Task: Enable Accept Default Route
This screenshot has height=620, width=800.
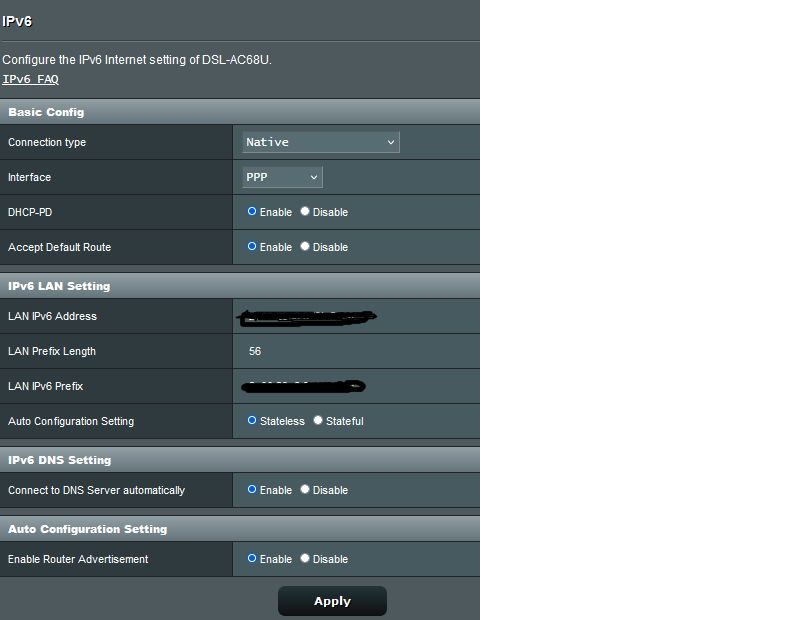Action: (253, 247)
